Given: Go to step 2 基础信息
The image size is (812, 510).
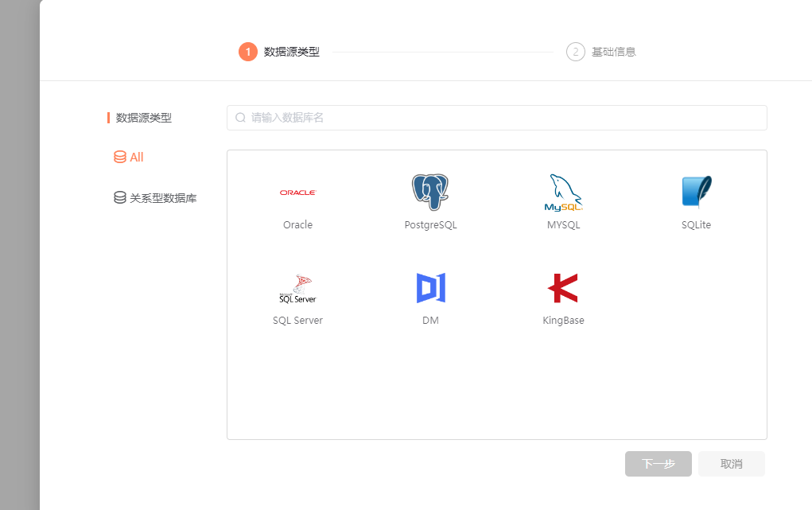Looking at the screenshot, I should tap(601, 52).
